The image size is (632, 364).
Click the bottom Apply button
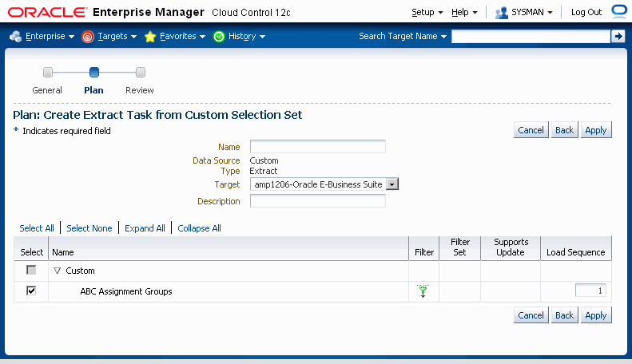click(596, 315)
